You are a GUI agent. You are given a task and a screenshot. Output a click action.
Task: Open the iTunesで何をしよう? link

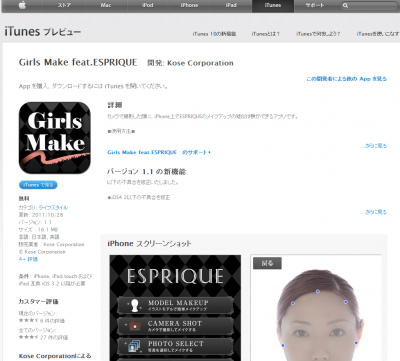[x=318, y=34]
